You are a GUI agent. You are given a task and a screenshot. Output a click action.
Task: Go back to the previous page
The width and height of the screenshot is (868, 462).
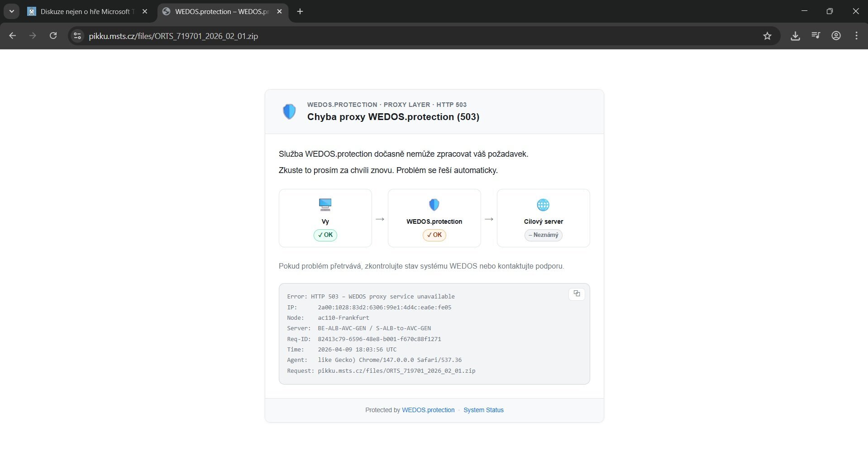click(x=13, y=36)
